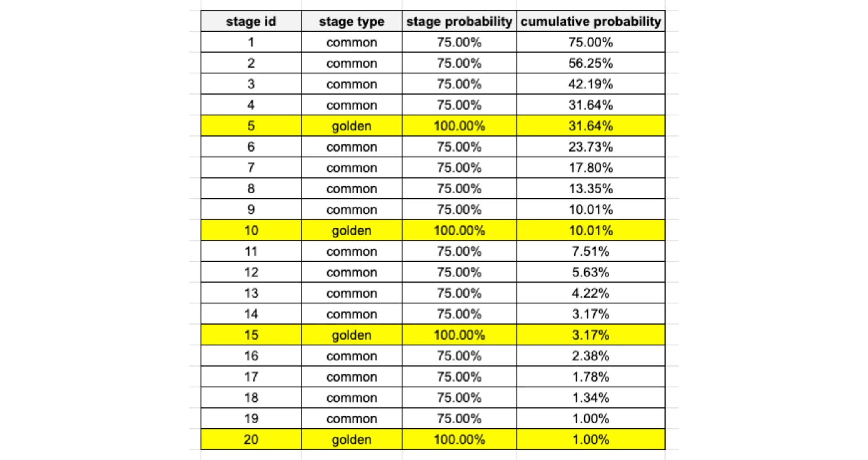The height and width of the screenshot is (460, 868).
Task: Click the 'stage probability' header cell
Action: (459, 21)
